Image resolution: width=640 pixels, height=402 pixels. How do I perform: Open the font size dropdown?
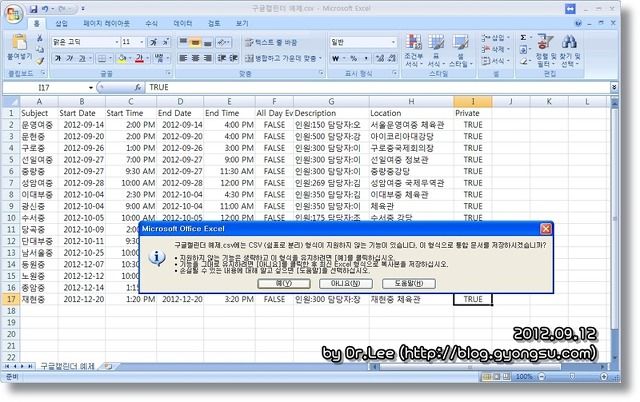coord(142,42)
